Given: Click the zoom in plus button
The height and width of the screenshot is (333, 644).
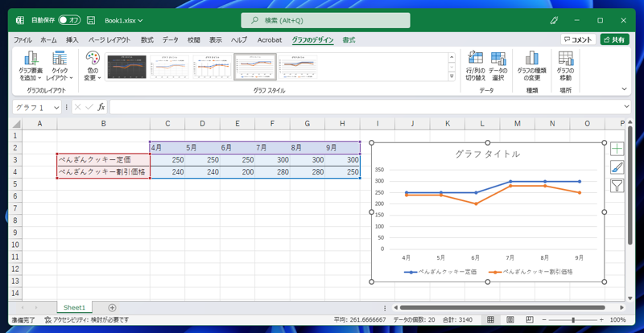Looking at the screenshot, I should click(x=601, y=320).
